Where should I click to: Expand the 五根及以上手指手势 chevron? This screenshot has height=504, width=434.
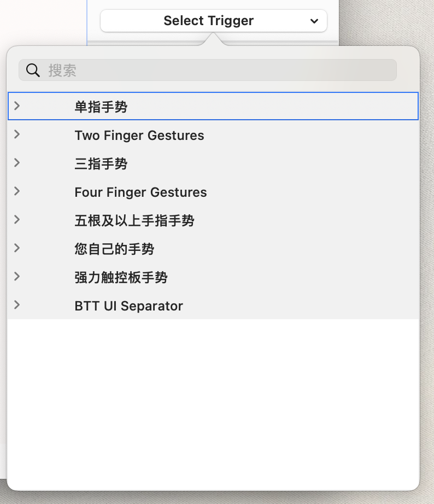tap(17, 220)
